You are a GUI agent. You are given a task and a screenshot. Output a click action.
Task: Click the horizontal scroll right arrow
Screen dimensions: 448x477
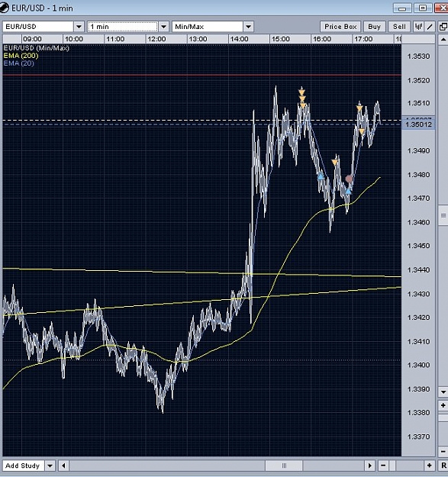click(x=369, y=466)
